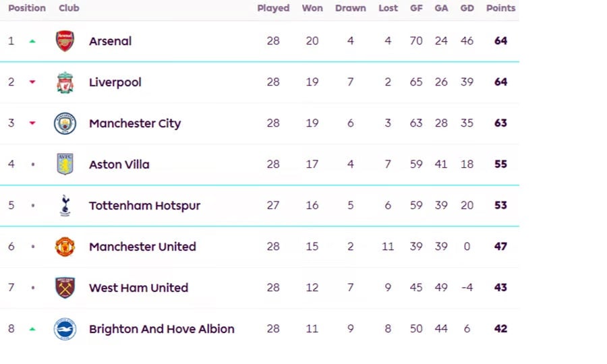Click Manchester City's 63 points value
This screenshot has width=607, height=364.
pos(500,123)
